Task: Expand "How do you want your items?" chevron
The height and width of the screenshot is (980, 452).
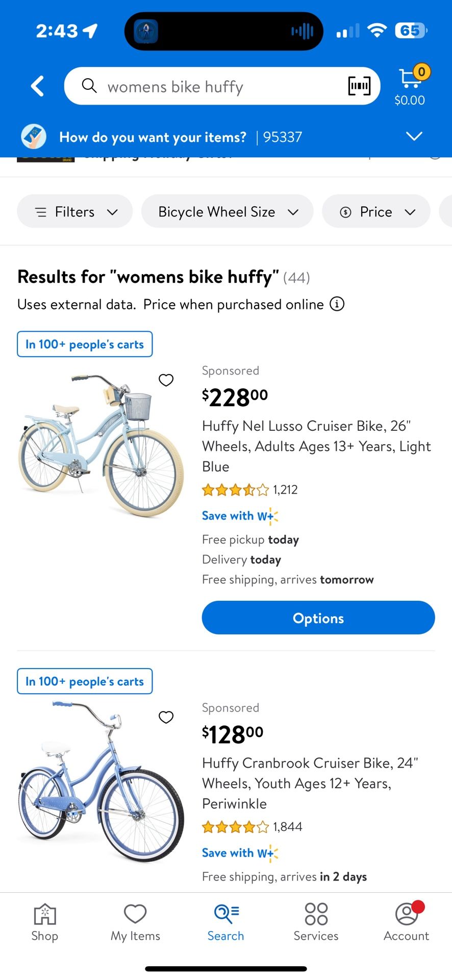Action: point(414,136)
